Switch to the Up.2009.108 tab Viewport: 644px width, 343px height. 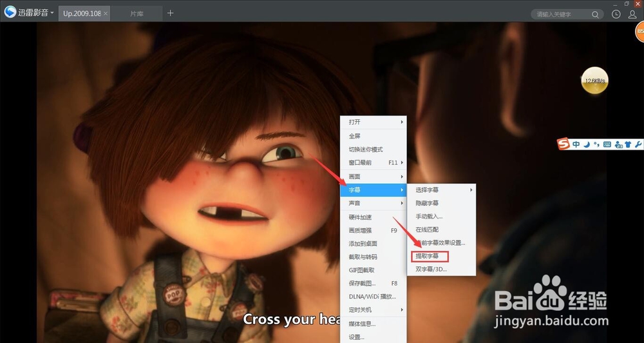coord(82,13)
